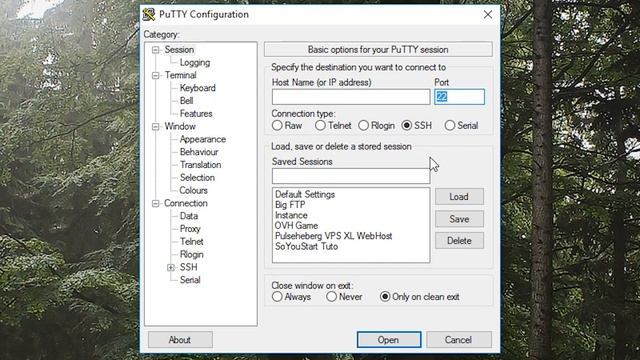
Task: Select Big FTP saved session
Action: (290, 205)
